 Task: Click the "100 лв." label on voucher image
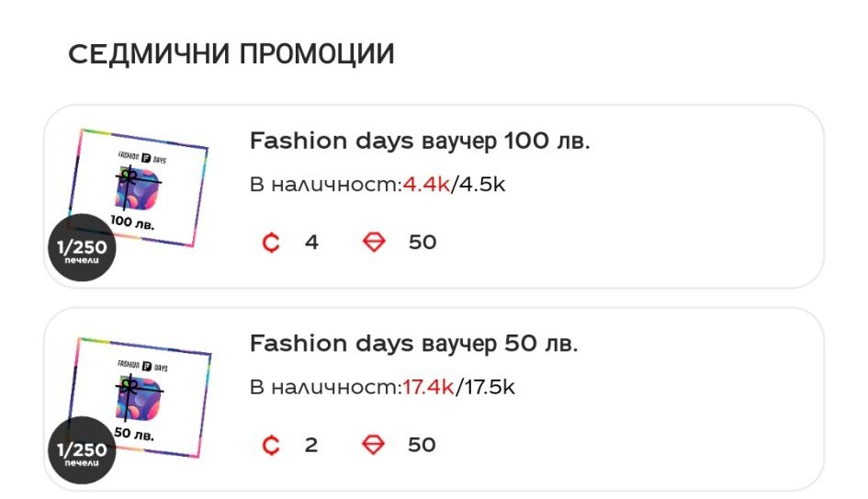(x=133, y=222)
